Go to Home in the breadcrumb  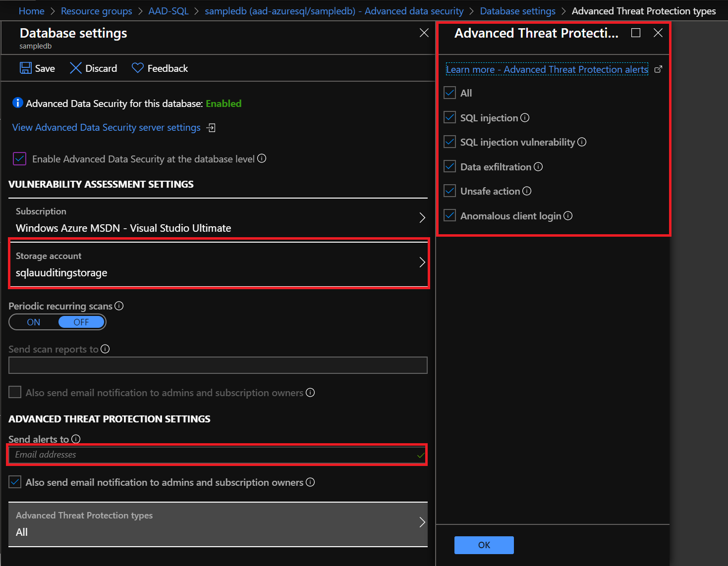31,10
